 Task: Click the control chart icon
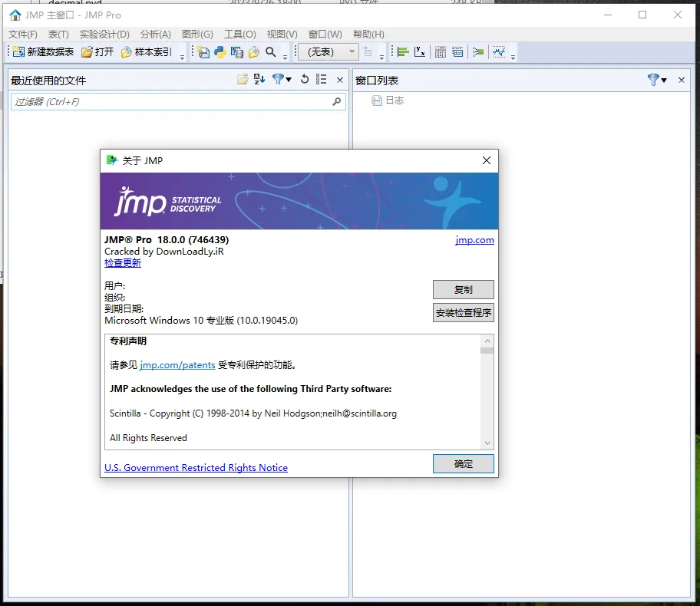click(499, 52)
